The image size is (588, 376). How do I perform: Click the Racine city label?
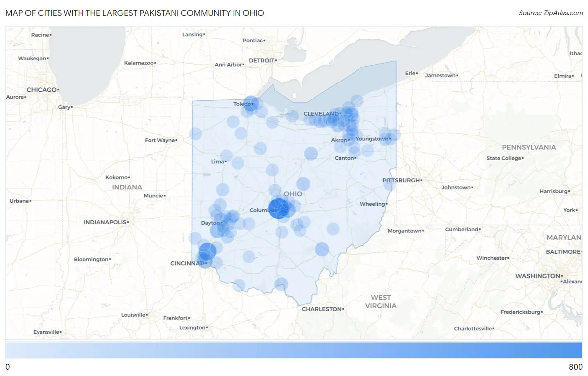tap(40, 35)
